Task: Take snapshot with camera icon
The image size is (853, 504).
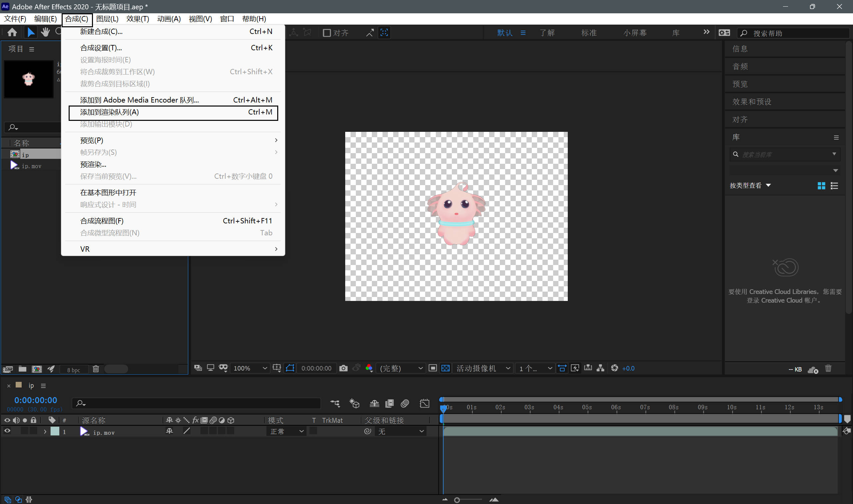Action: pos(343,368)
